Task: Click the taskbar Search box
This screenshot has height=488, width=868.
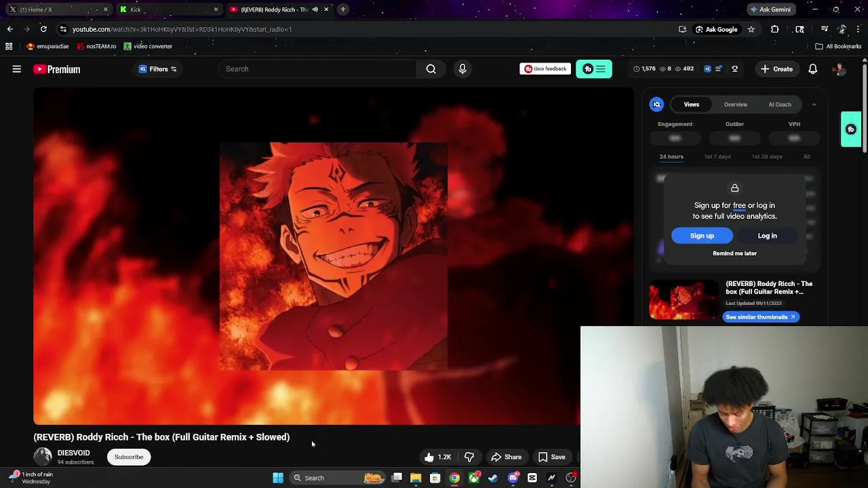Action: coord(337,478)
